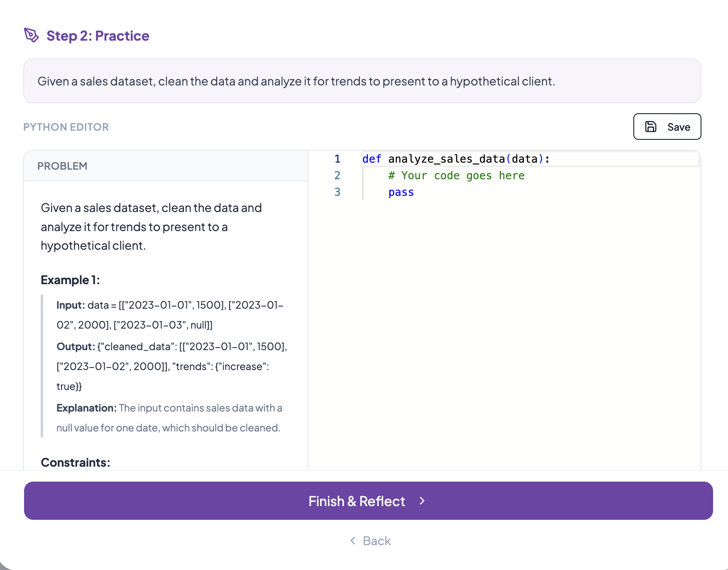Click the task description banner at top
Viewport: 728px width, 570px height.
296,81
